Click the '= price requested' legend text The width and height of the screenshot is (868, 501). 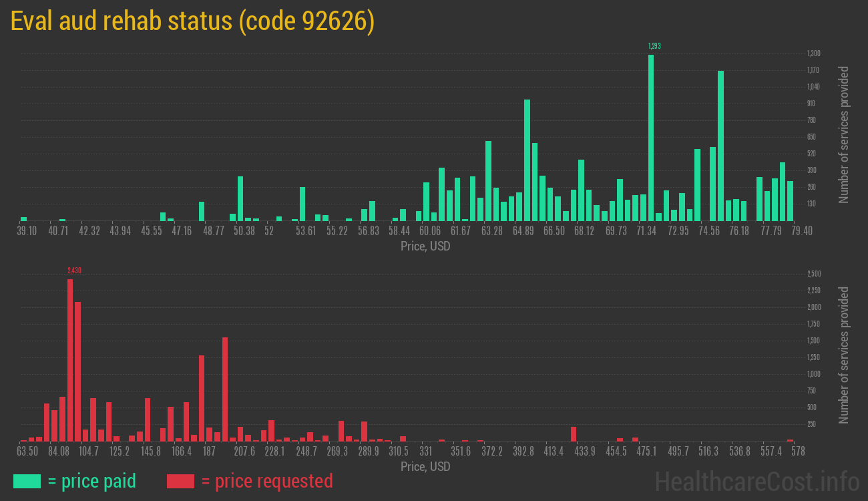click(266, 481)
